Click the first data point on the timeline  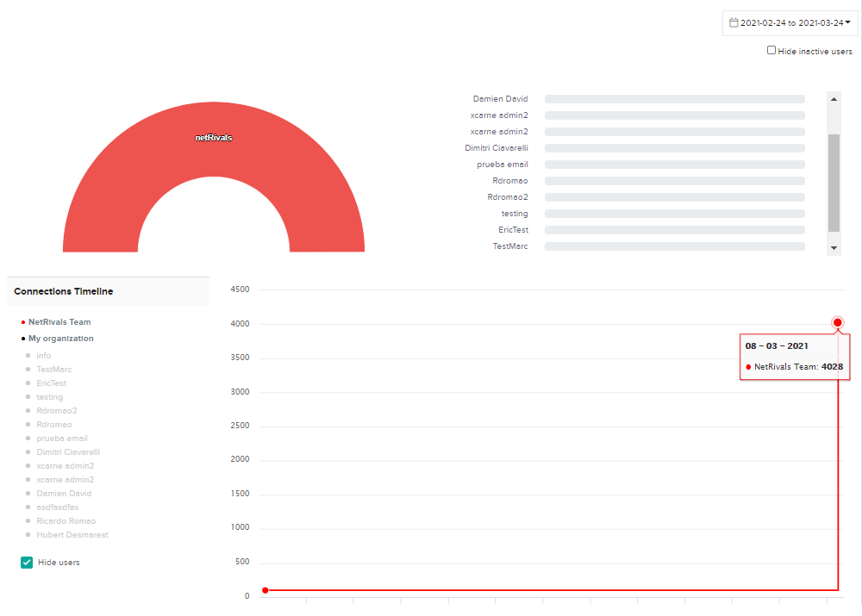tap(265, 590)
